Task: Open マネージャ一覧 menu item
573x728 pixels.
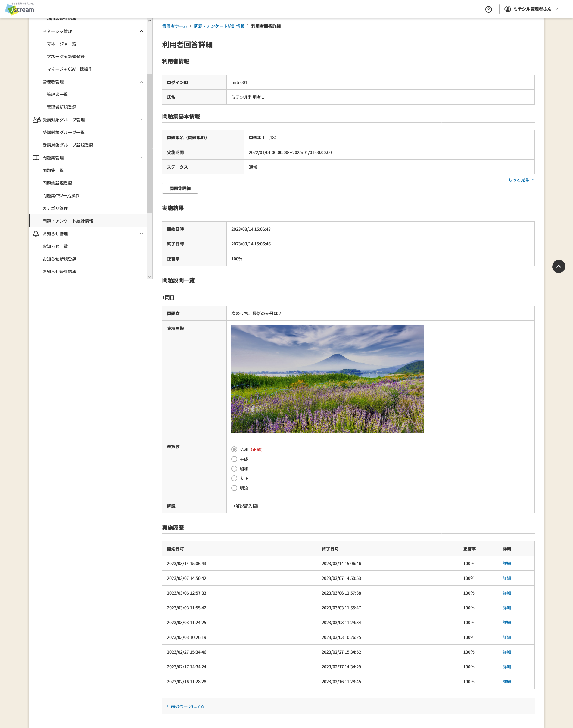Action: [x=61, y=44]
